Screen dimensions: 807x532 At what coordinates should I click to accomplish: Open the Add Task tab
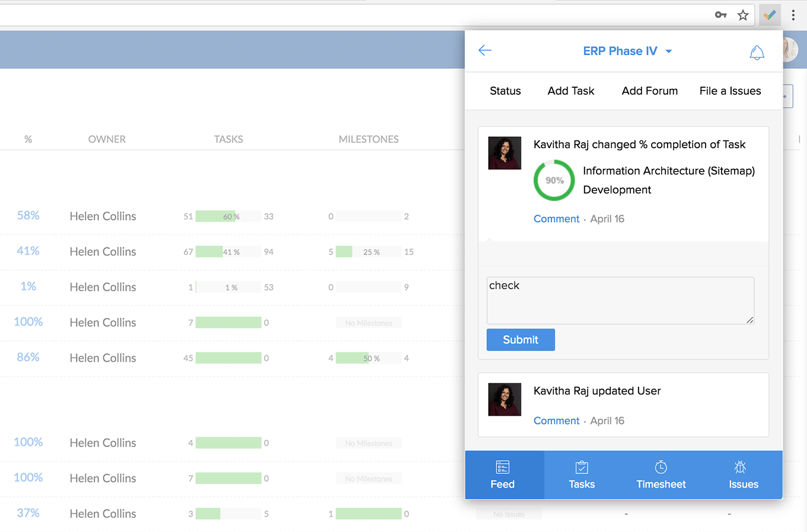click(x=570, y=90)
